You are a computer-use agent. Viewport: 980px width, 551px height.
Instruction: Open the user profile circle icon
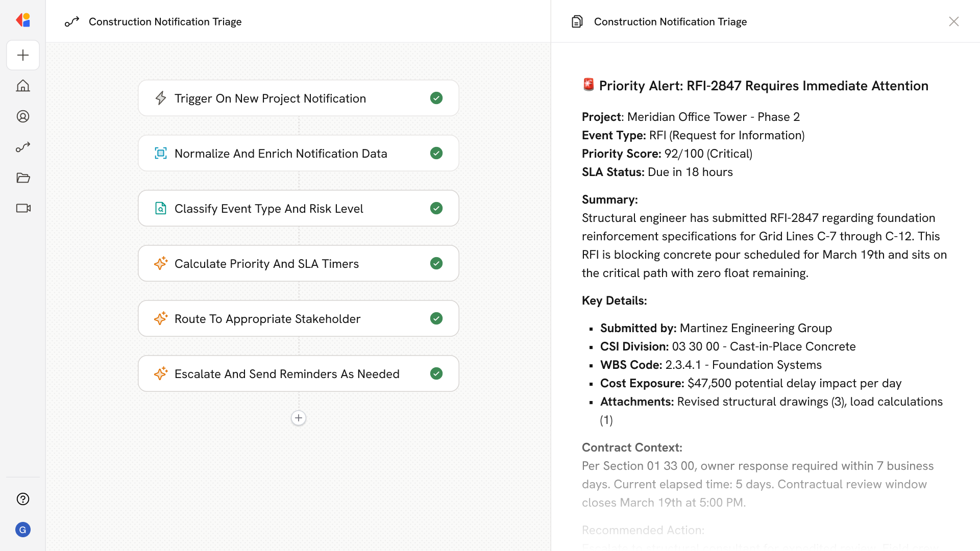pos(23,116)
